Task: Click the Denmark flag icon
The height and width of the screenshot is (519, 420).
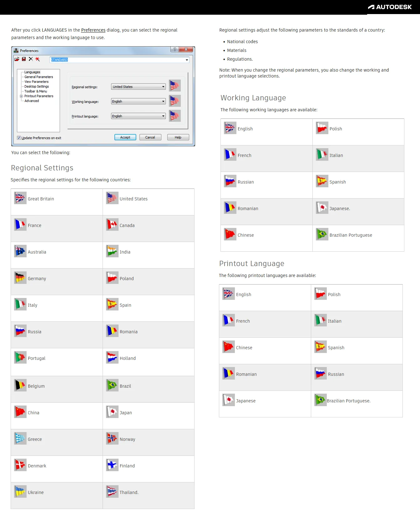Action: pyautogui.click(x=20, y=465)
